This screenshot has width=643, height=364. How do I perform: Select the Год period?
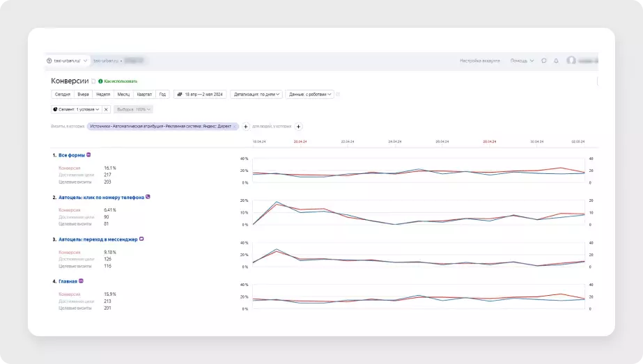[162, 94]
